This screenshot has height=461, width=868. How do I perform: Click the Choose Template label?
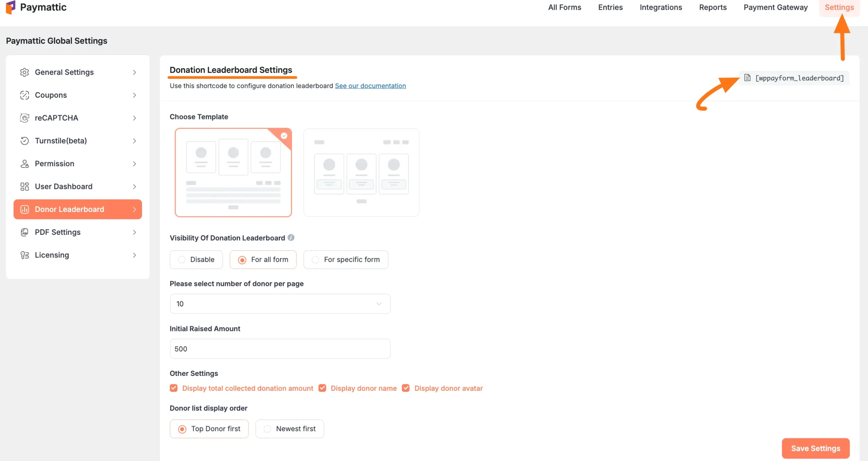tap(199, 117)
